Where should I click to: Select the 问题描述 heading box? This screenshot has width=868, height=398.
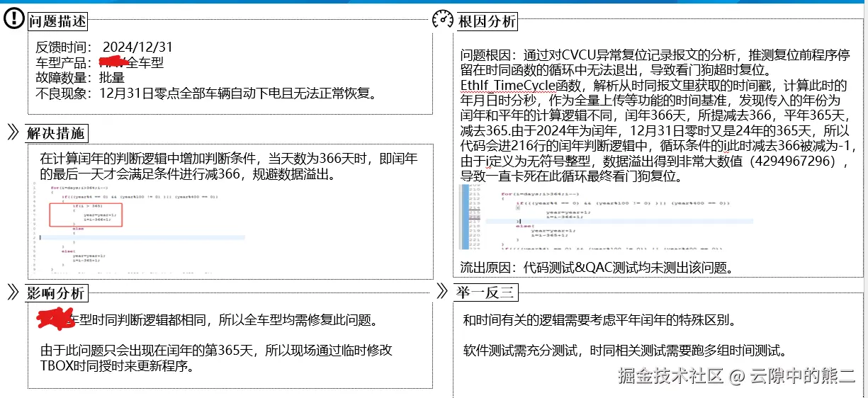(x=57, y=21)
